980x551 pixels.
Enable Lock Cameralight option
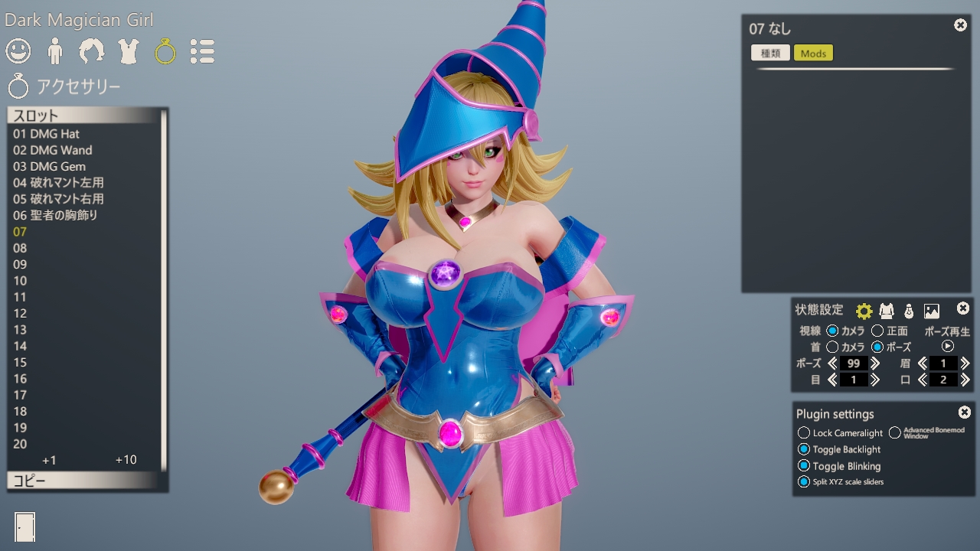click(x=804, y=433)
